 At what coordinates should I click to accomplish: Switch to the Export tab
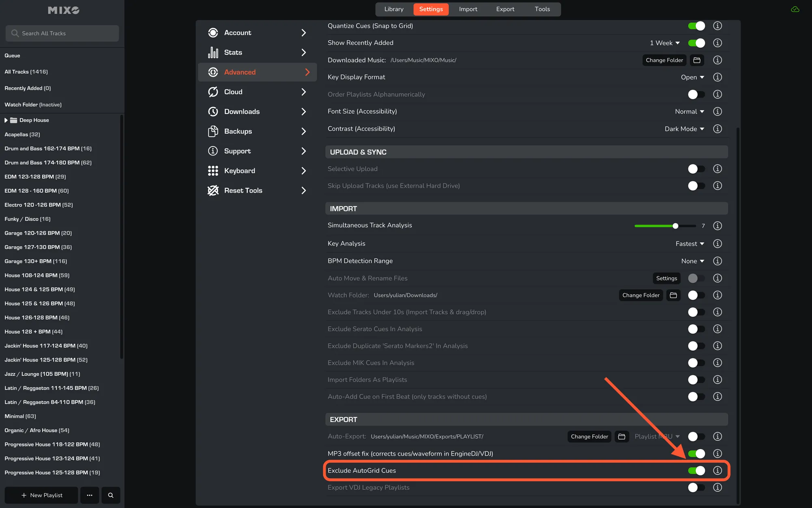click(x=505, y=9)
